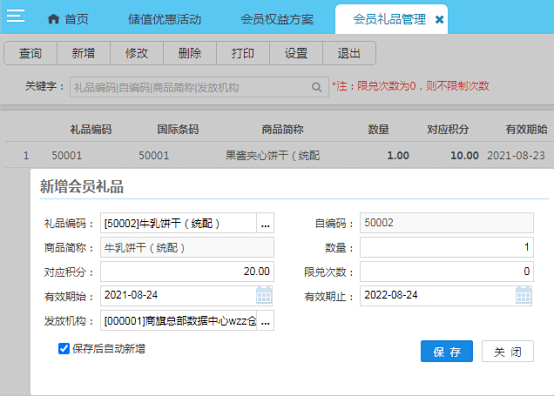This screenshot has width=554, height=397.
Task: Open the hamburger menu icon
Action: [x=15, y=16]
